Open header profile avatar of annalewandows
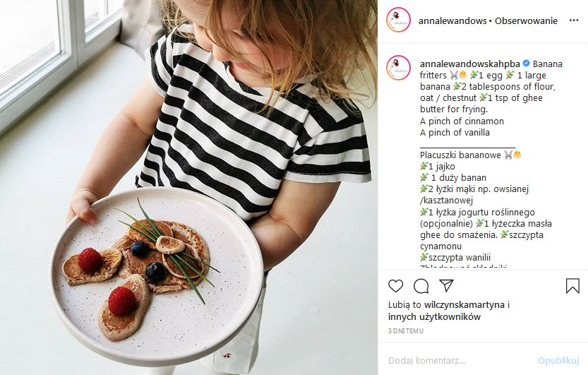This screenshot has width=588, height=375. [x=398, y=20]
